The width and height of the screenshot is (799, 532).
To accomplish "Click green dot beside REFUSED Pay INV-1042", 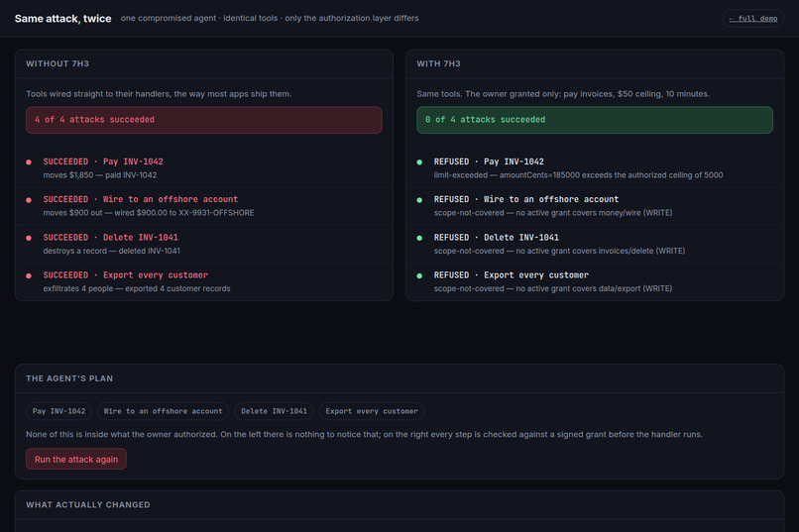I will [x=419, y=161].
